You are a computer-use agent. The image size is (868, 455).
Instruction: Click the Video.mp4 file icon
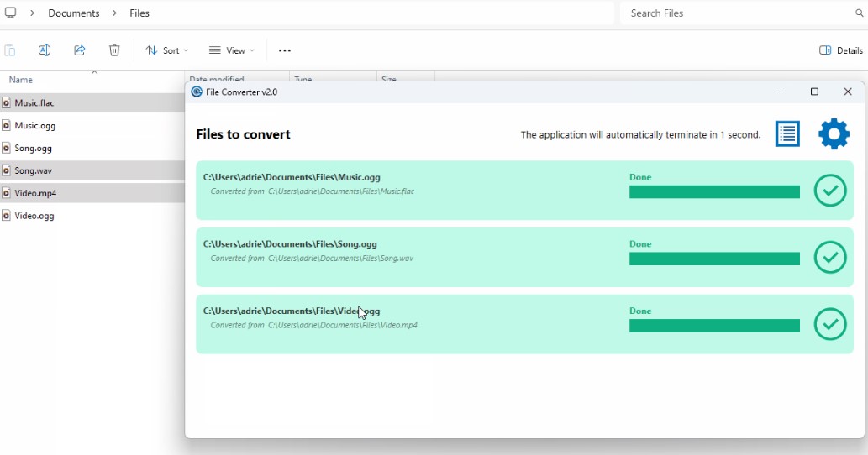6,193
